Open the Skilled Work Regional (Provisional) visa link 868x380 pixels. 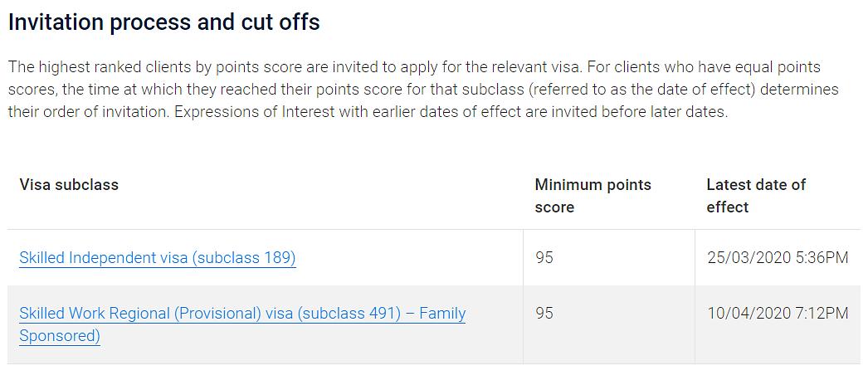(242, 324)
